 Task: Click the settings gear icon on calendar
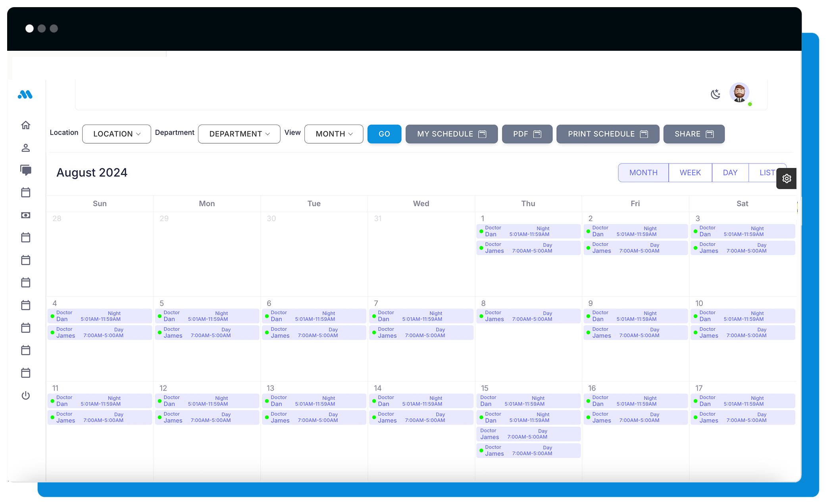pyautogui.click(x=786, y=178)
